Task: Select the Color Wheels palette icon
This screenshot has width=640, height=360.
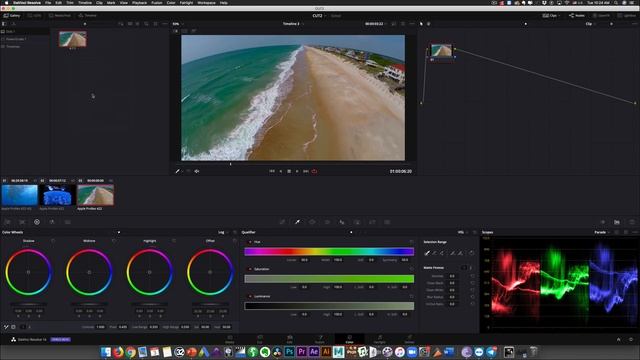Action: tap(37, 222)
